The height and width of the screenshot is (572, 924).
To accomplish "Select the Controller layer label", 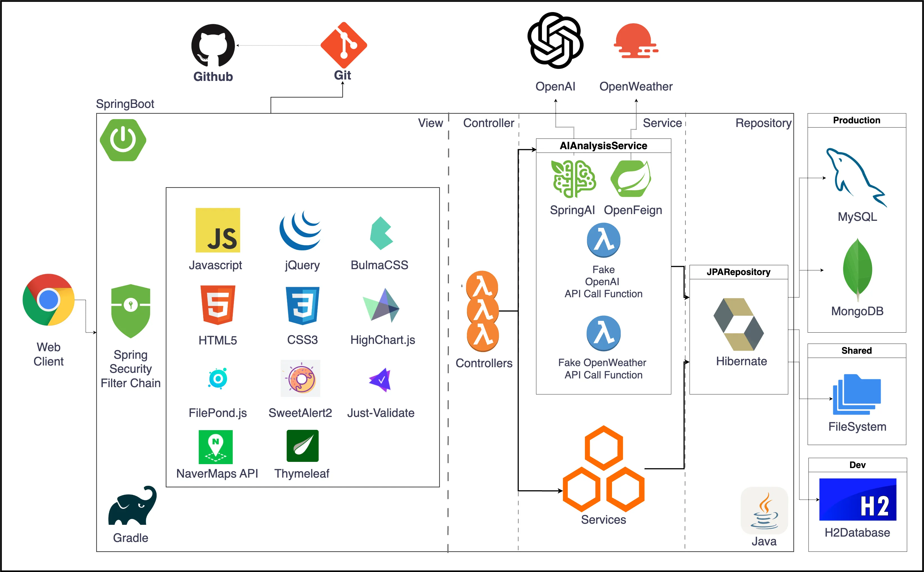I will [489, 123].
